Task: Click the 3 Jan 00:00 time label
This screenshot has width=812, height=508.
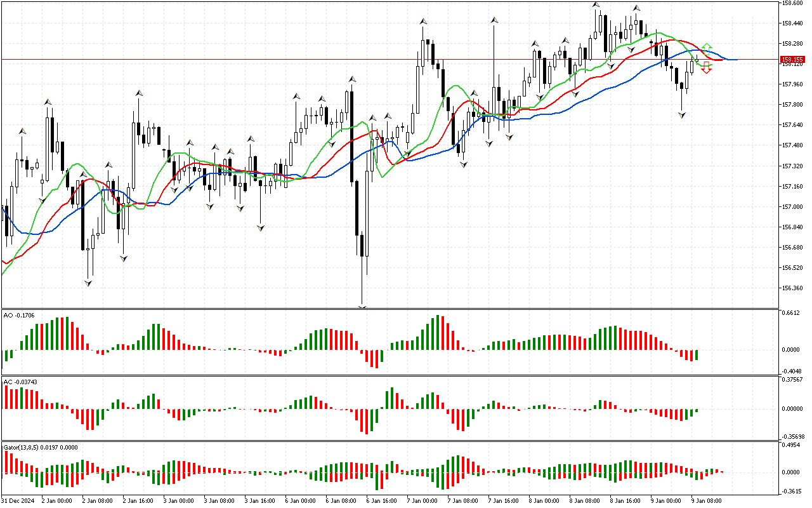Action: 178,500
